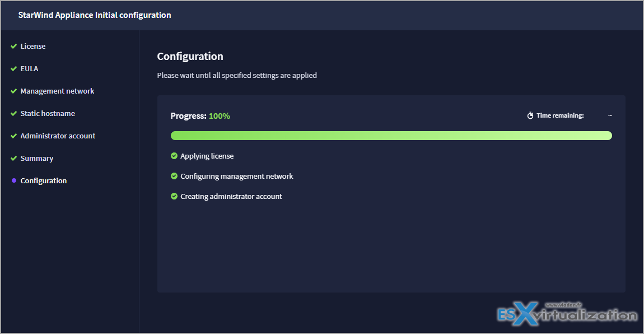This screenshot has width=644, height=334.
Task: Click the stopwatch icon near Time remaining
Action: tap(530, 116)
